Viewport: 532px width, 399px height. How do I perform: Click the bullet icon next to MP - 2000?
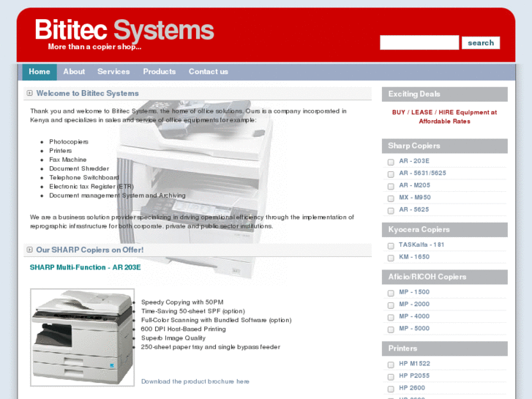click(391, 305)
